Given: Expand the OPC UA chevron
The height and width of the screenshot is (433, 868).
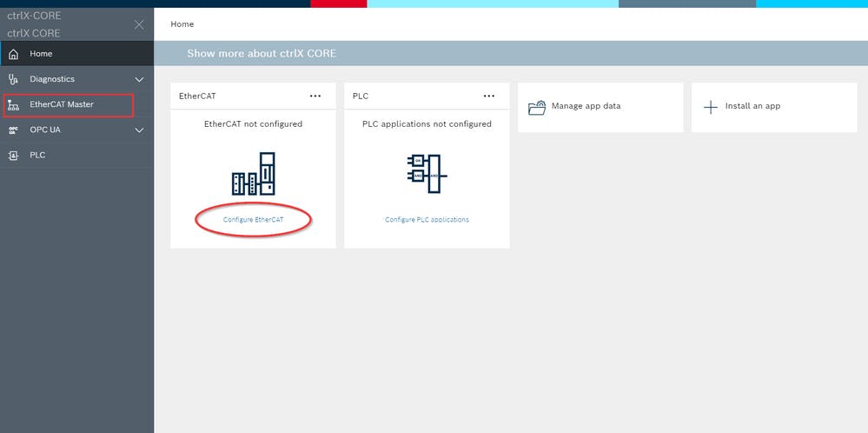Looking at the screenshot, I should pos(140,130).
